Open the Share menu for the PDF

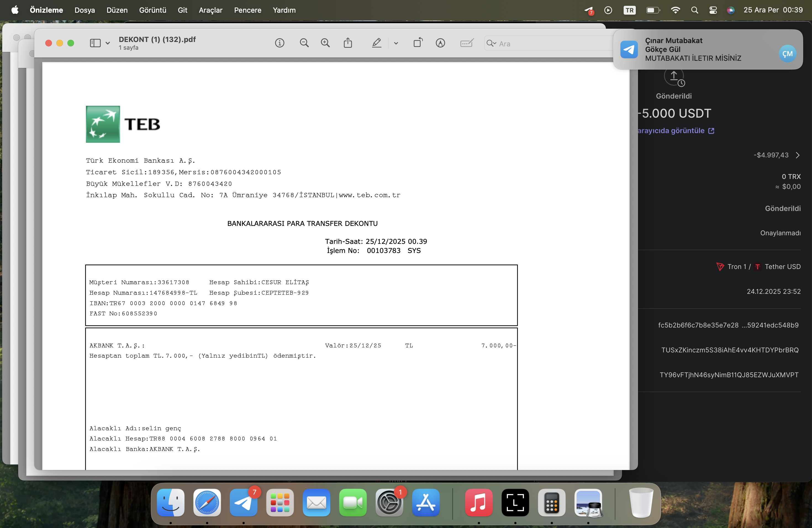tap(348, 43)
